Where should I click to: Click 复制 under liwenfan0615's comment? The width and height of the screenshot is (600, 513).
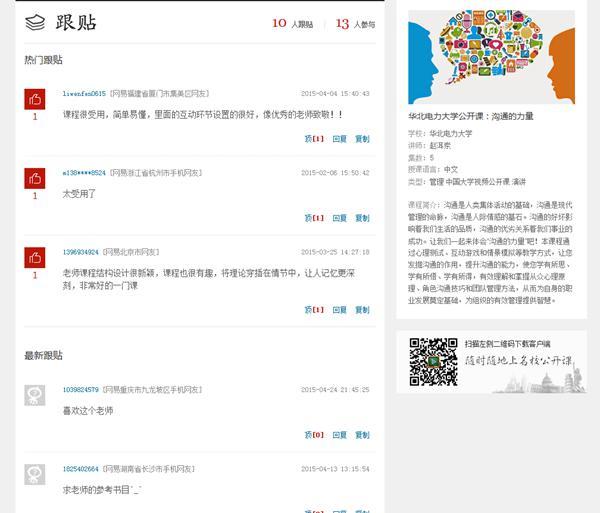(x=362, y=139)
